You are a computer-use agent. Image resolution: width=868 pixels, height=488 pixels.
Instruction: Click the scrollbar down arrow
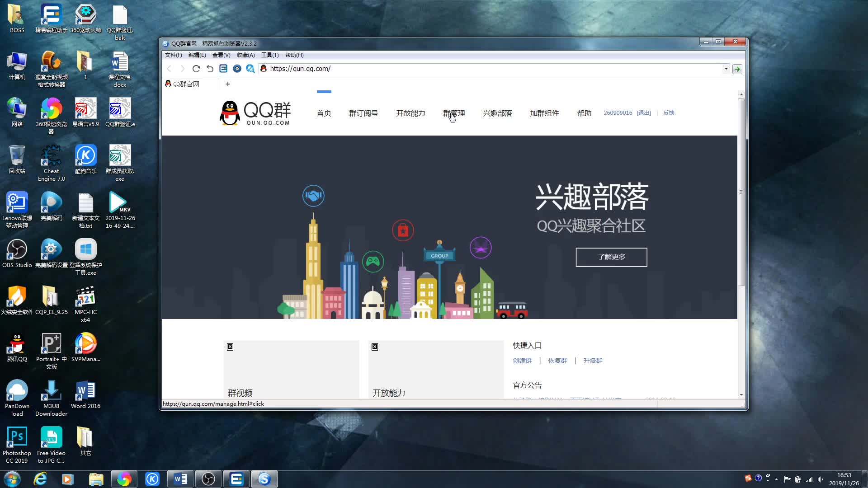741,394
